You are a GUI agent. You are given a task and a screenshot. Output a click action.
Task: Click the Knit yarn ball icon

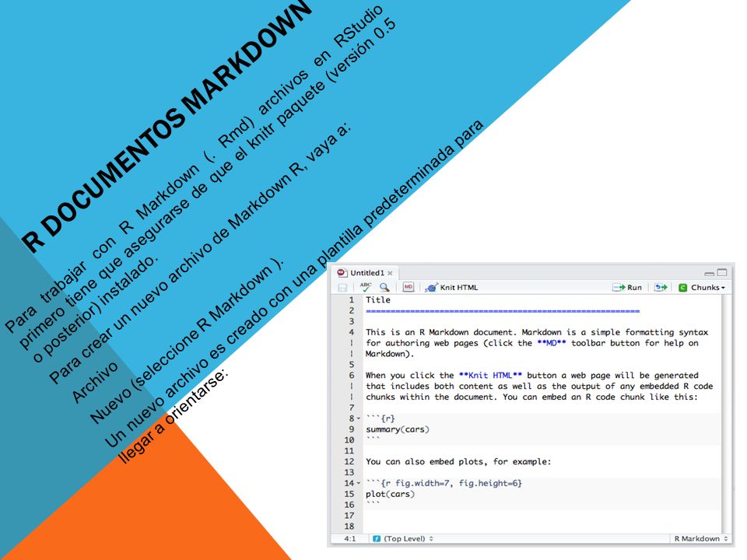point(431,288)
